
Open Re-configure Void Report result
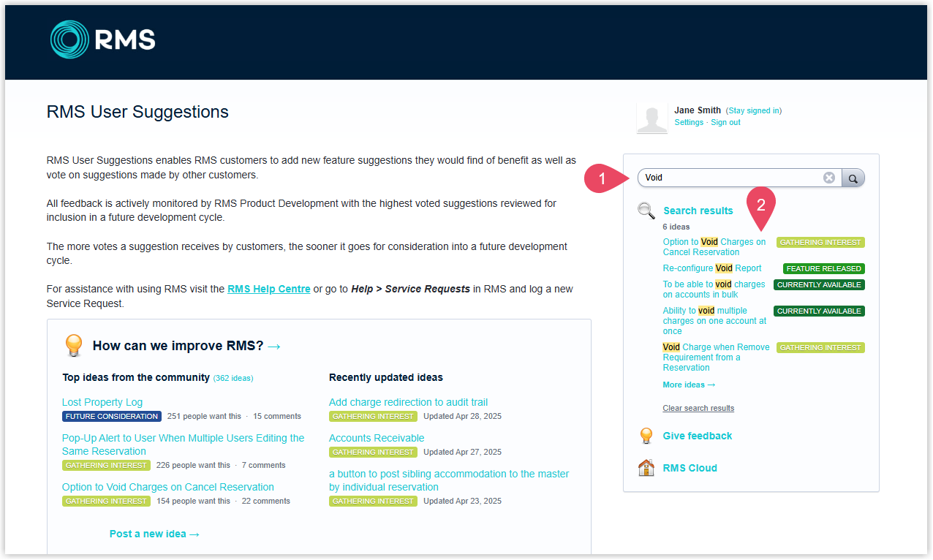point(712,268)
